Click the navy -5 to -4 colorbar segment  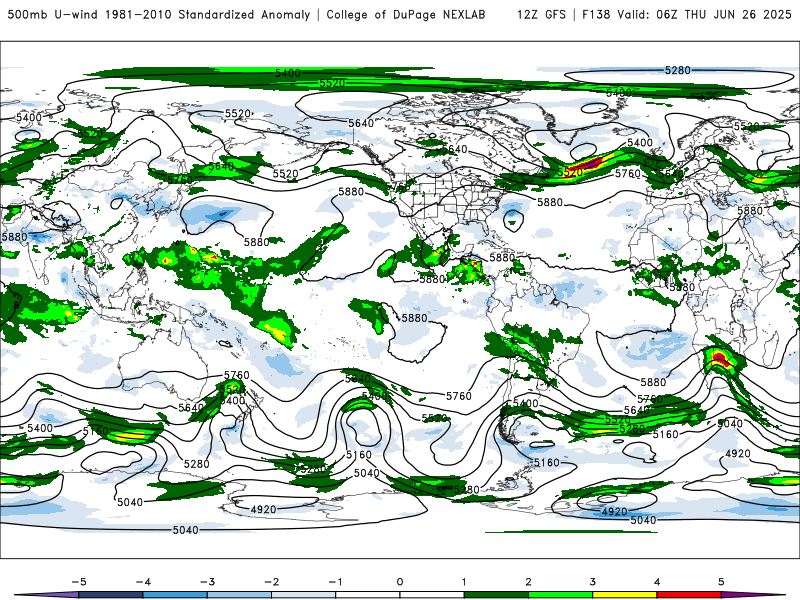[111, 595]
